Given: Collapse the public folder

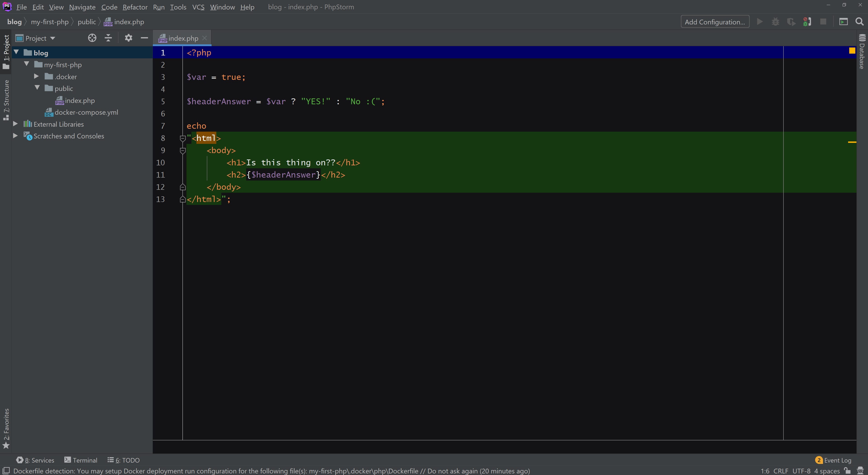Looking at the screenshot, I should coord(37,88).
